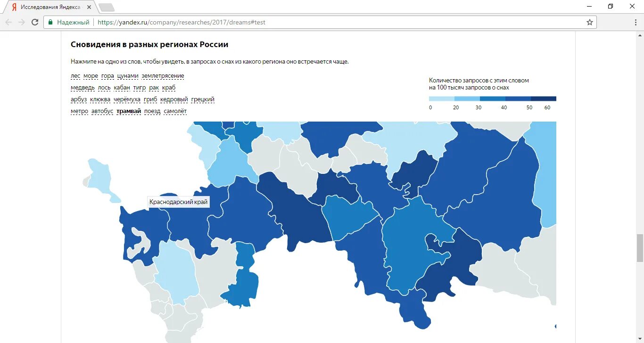Viewport: 644px width, 343px height.
Task: Click the browser back arrow
Action: (8, 22)
